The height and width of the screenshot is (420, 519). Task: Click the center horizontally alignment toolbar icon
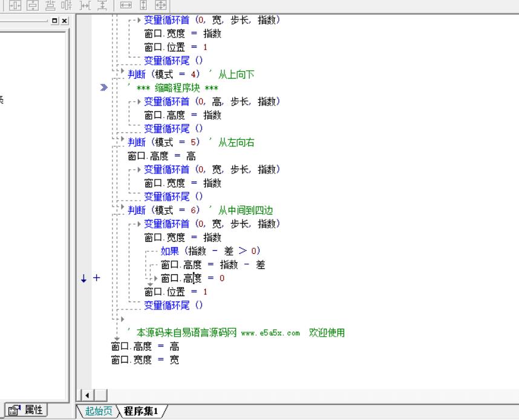coord(15,5)
